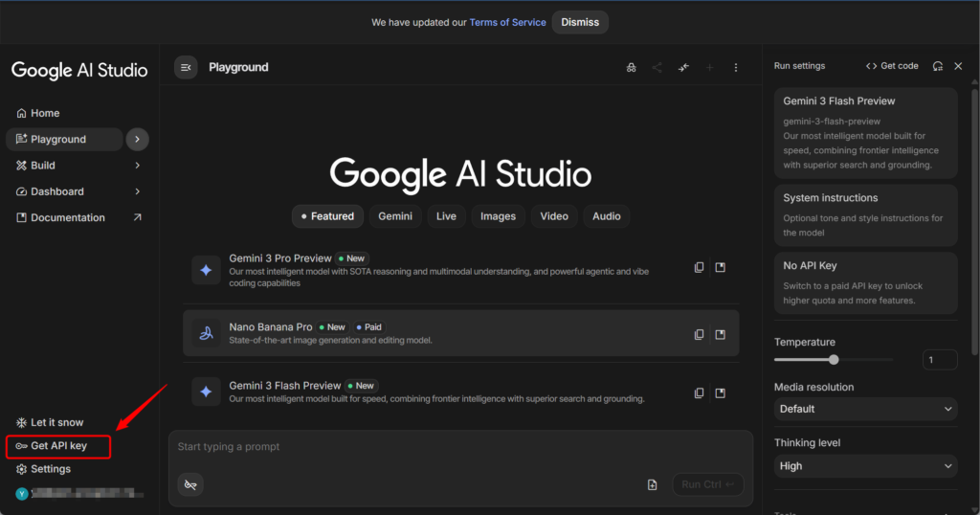980x515 pixels.
Task: Click the add file icon in prompt box
Action: click(653, 484)
